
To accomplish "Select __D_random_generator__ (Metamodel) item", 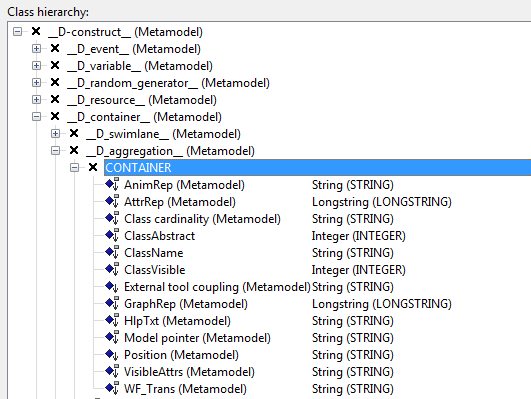I will pos(168,83).
